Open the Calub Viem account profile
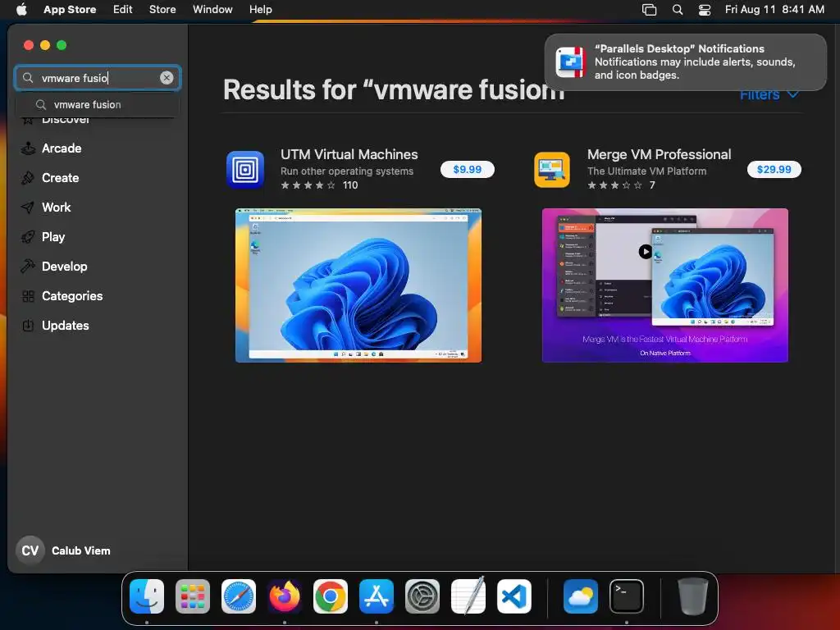The image size is (840, 630). coord(63,550)
